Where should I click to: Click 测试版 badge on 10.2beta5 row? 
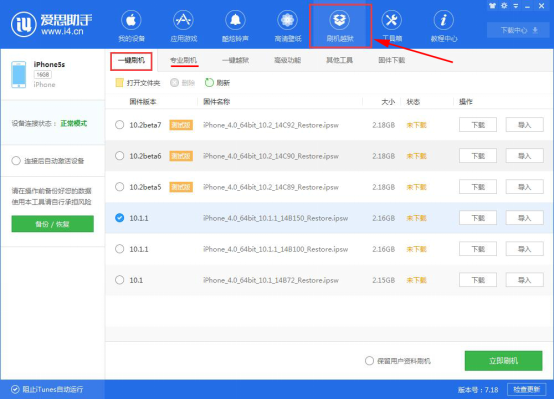click(x=181, y=187)
